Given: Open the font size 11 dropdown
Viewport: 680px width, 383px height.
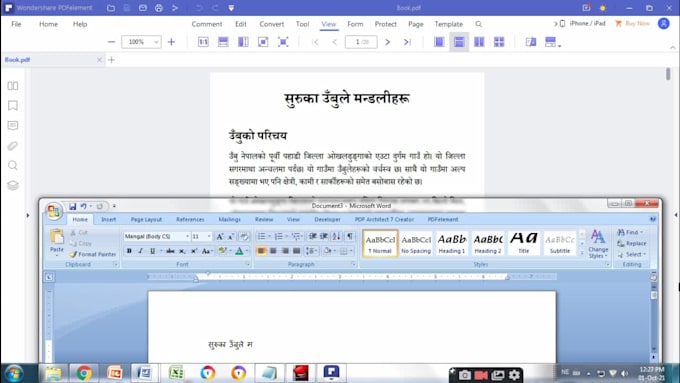Looking at the screenshot, I should click(x=209, y=236).
